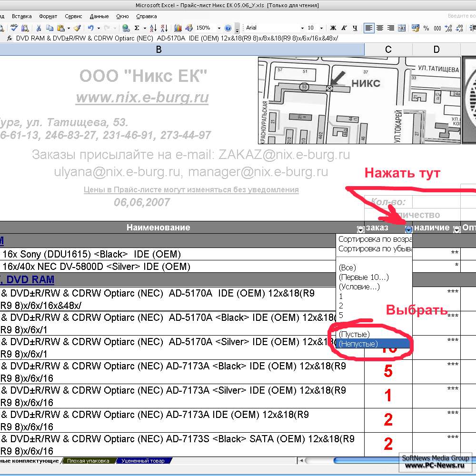Select (Непустые) filter option
Screen dimensions: 476x476
[373, 344]
